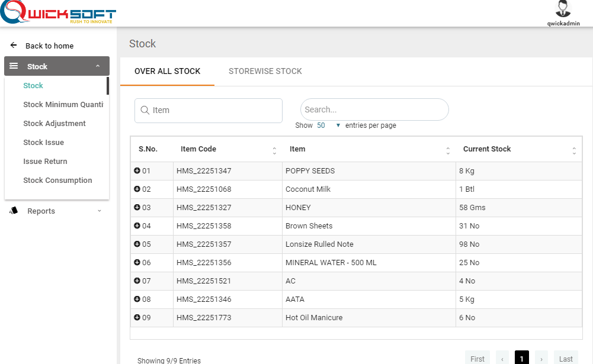Viewport: 593px width, 364px height.
Task: Expand row details for POPPY SEEDS
Action: click(137, 171)
